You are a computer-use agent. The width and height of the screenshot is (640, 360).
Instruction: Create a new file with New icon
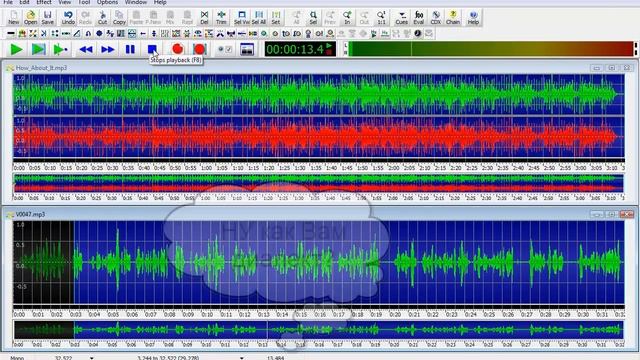tap(13, 17)
